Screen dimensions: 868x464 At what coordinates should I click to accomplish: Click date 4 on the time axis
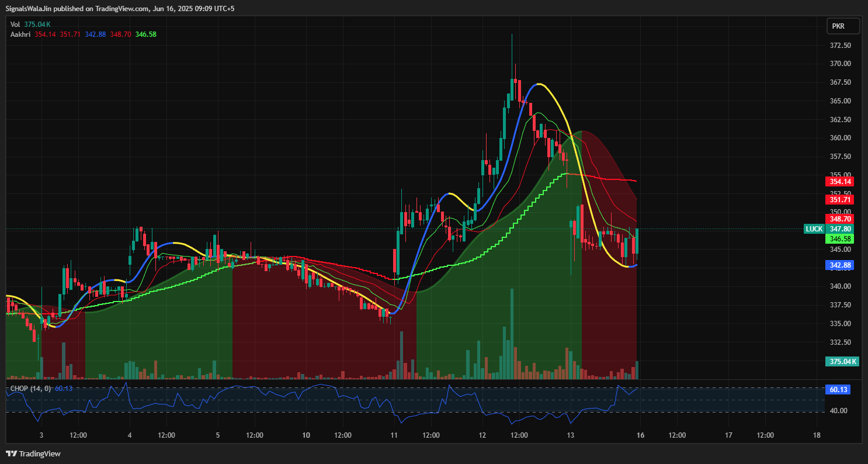click(x=129, y=435)
